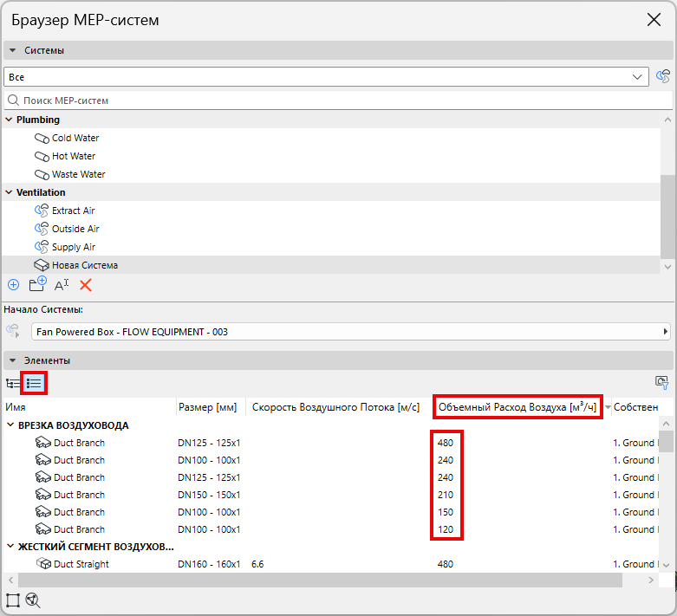Click the Duct Branch icon in the 210 row

tap(43, 495)
